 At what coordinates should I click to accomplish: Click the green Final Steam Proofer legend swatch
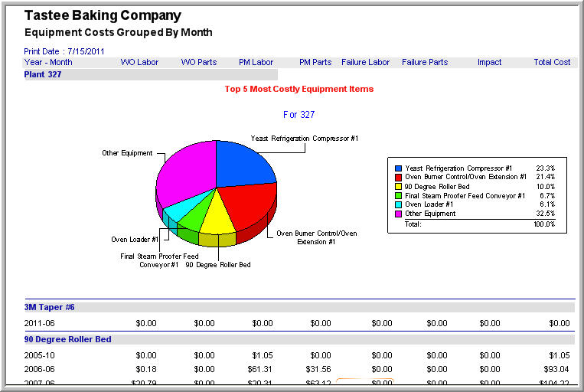pyautogui.click(x=398, y=196)
